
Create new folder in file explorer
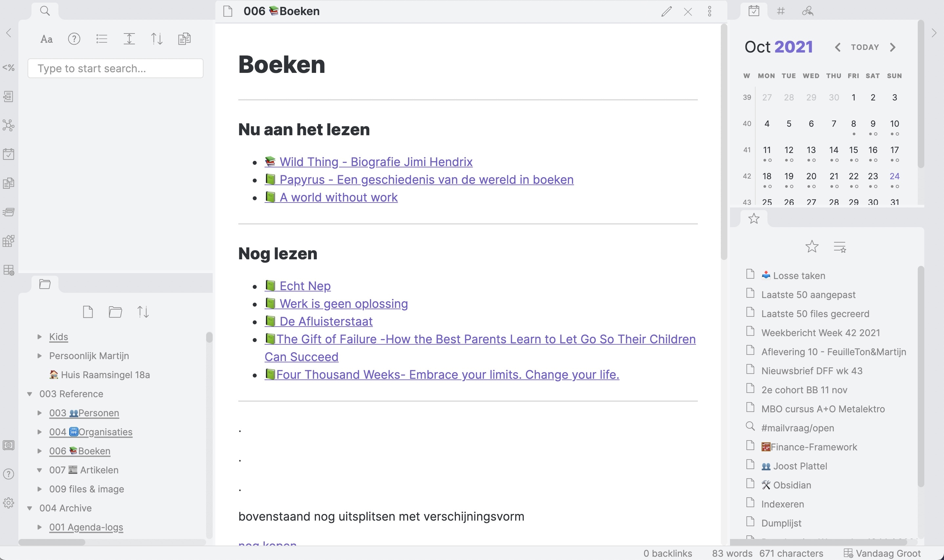pyautogui.click(x=116, y=312)
